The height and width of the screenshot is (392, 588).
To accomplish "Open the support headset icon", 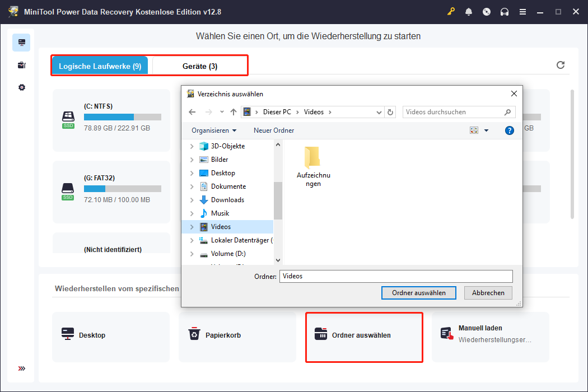I will [x=505, y=11].
